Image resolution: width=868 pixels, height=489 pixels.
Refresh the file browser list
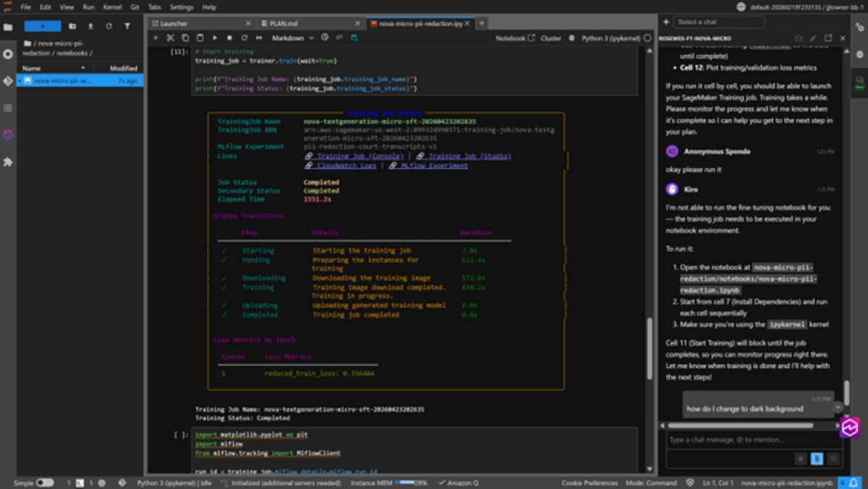[x=109, y=26]
